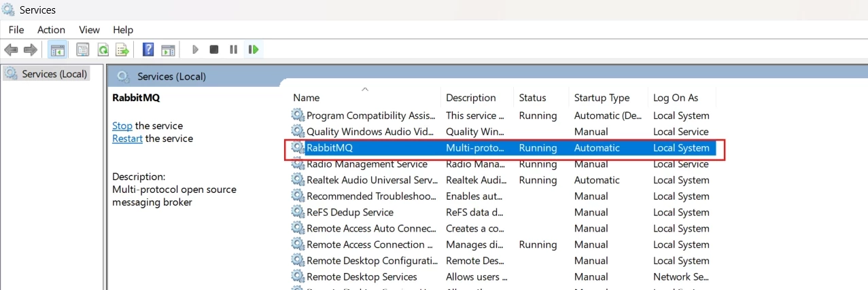The height and width of the screenshot is (290, 868).
Task: Select the Recommended Troubleshooting service name
Action: click(x=371, y=196)
